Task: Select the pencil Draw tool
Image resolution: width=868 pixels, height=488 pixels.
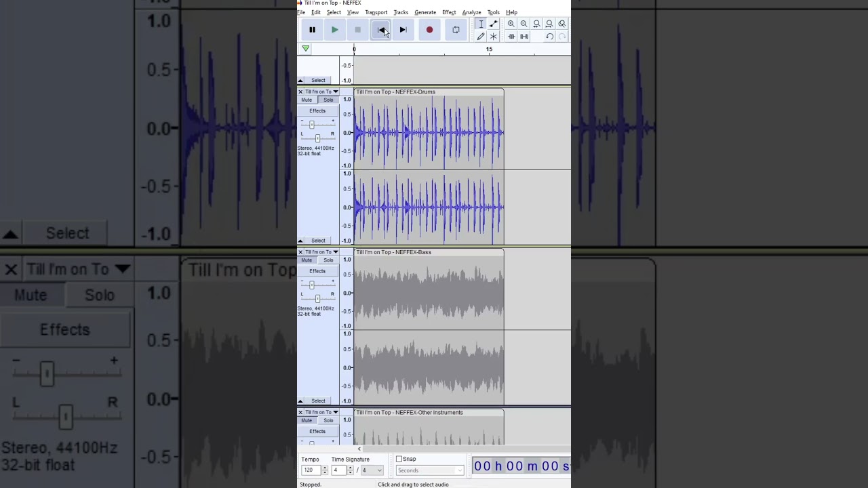Action: [x=481, y=37]
